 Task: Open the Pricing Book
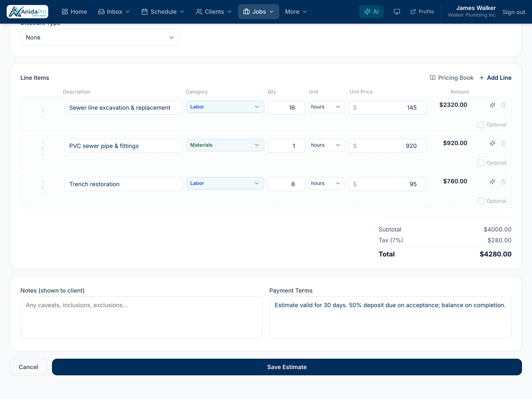[452, 78]
